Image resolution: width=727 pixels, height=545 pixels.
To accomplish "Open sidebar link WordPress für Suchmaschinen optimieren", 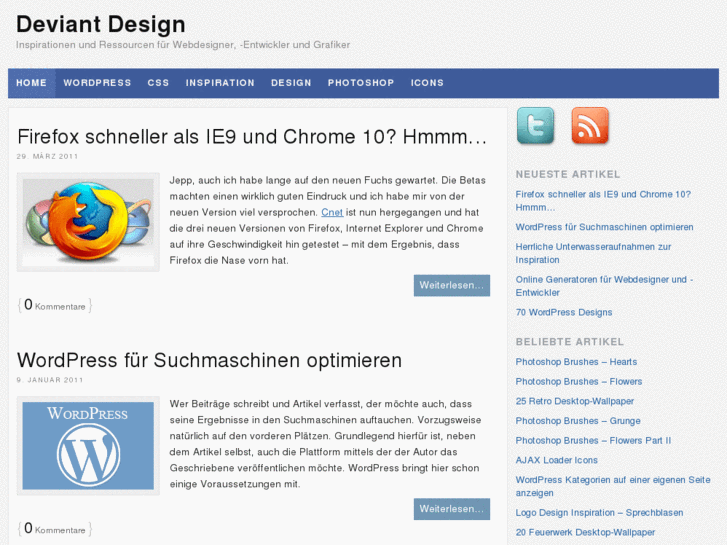I will [605, 227].
